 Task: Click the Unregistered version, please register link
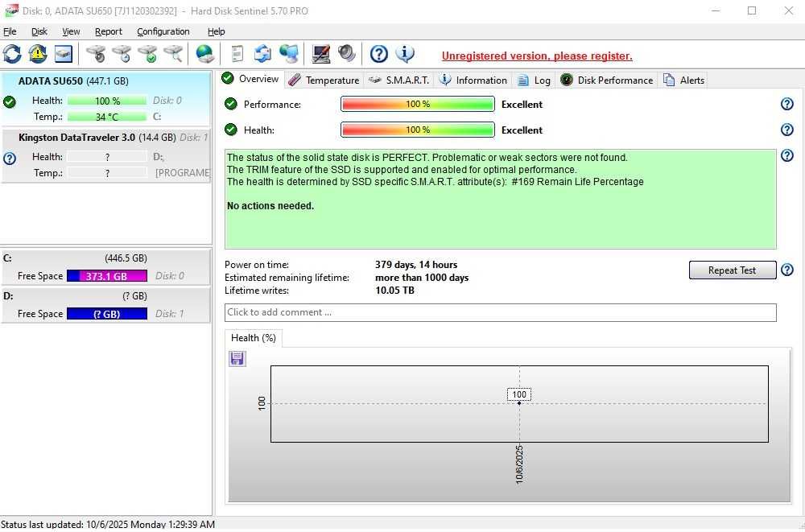(537, 56)
